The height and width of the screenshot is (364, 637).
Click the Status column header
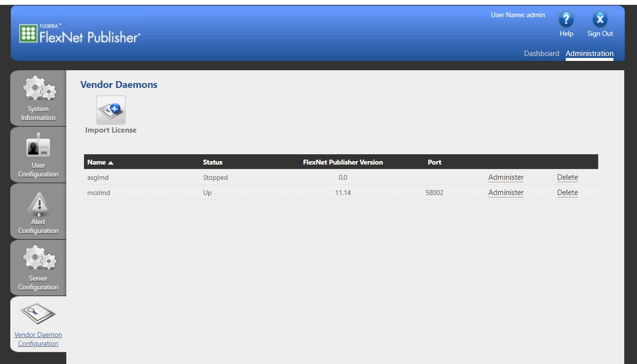[213, 162]
